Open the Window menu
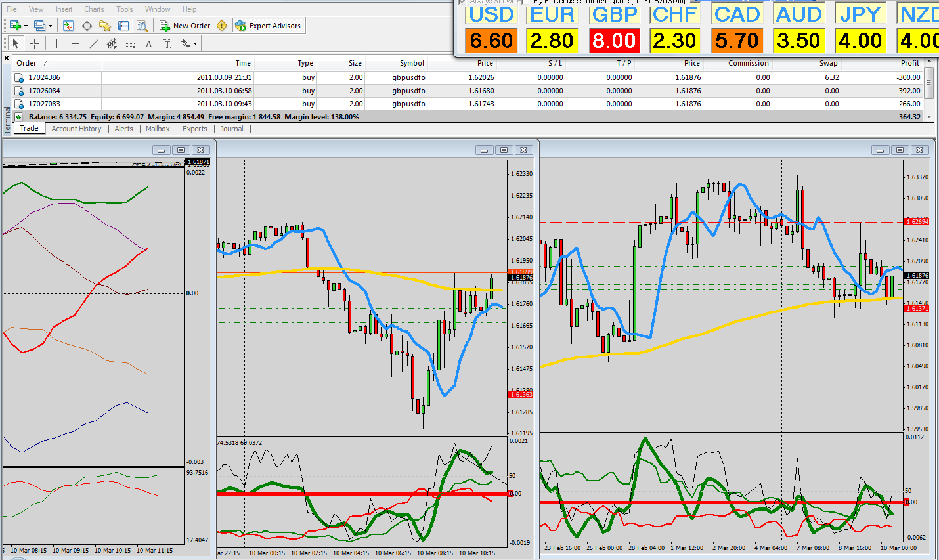 [158, 9]
